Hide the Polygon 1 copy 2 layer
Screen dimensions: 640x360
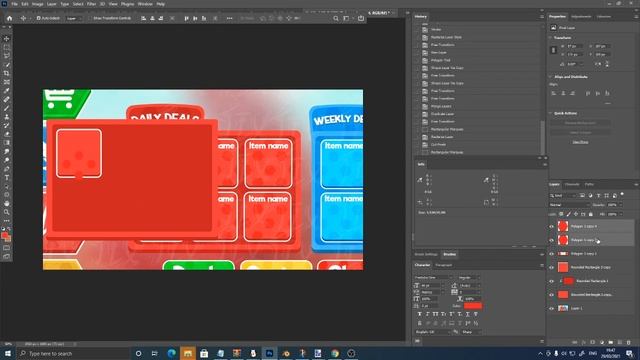[551, 254]
